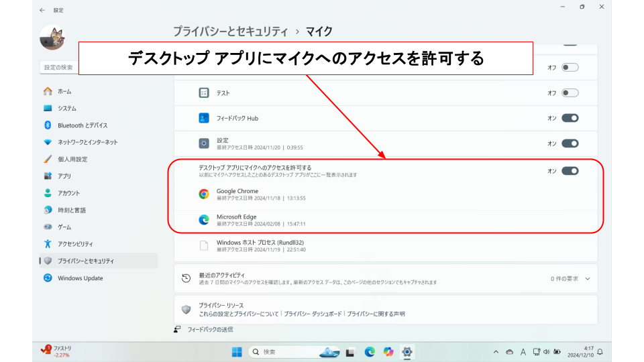Viewport: 644px width, 362px height.
Task: Enable the テスト app microphone toggle
Action: [570, 93]
